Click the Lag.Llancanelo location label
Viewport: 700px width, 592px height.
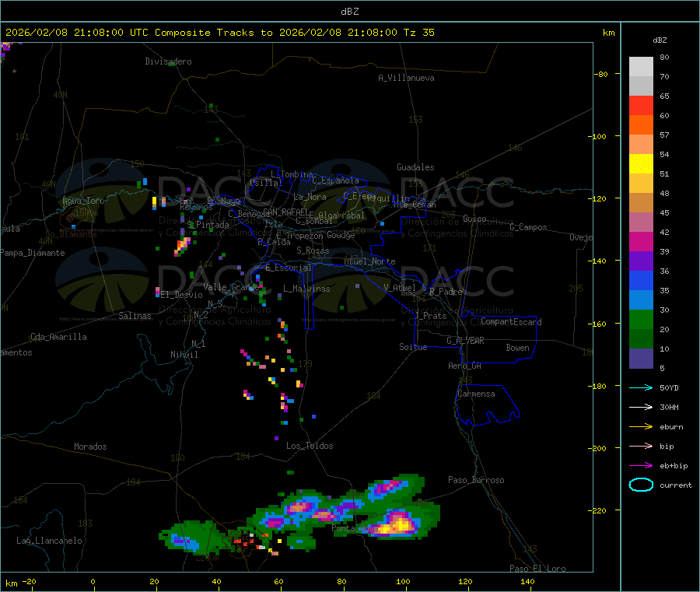pyautogui.click(x=50, y=541)
